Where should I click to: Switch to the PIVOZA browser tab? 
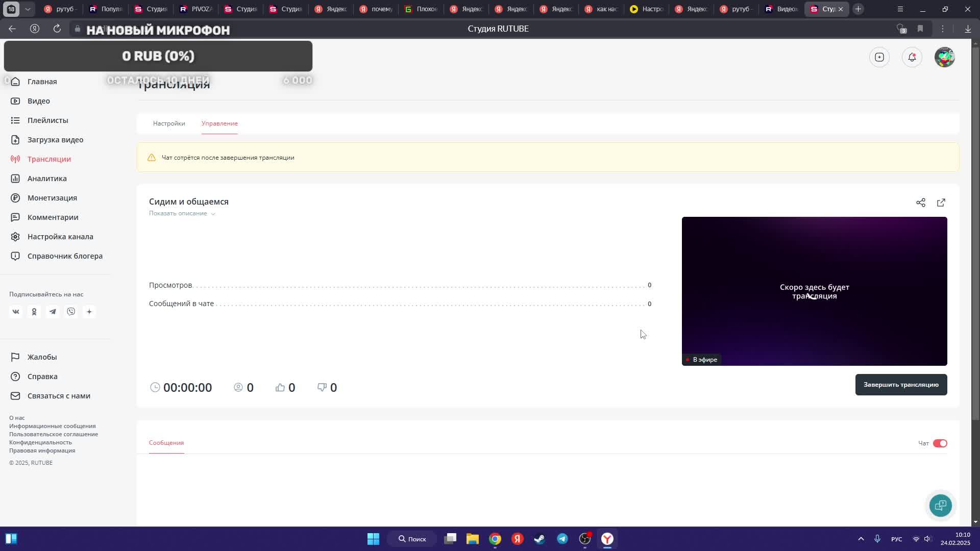click(x=195, y=9)
